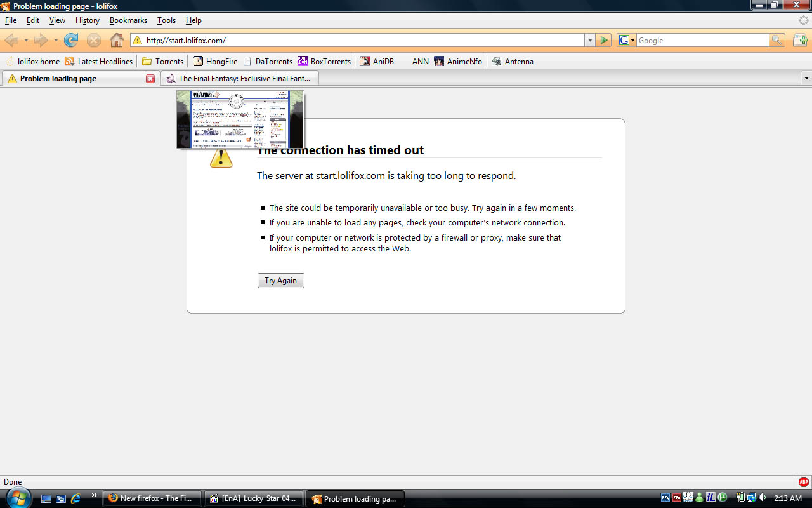Click the yellow warning triangle on error page
This screenshot has width=812, height=508.
[221, 157]
